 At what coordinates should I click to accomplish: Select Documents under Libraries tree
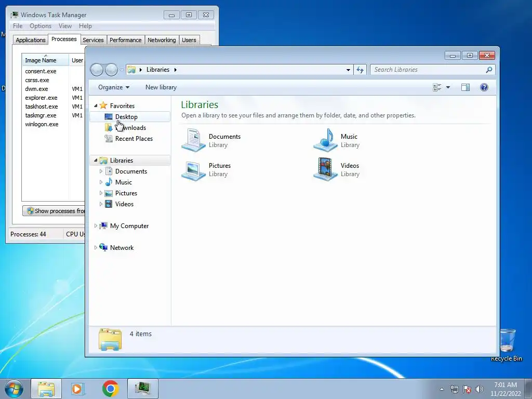tap(131, 171)
